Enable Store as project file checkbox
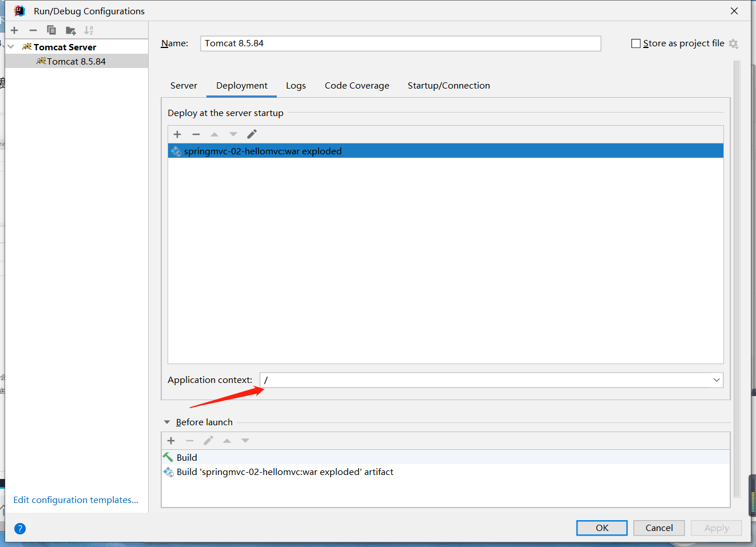The image size is (756, 547). point(636,43)
